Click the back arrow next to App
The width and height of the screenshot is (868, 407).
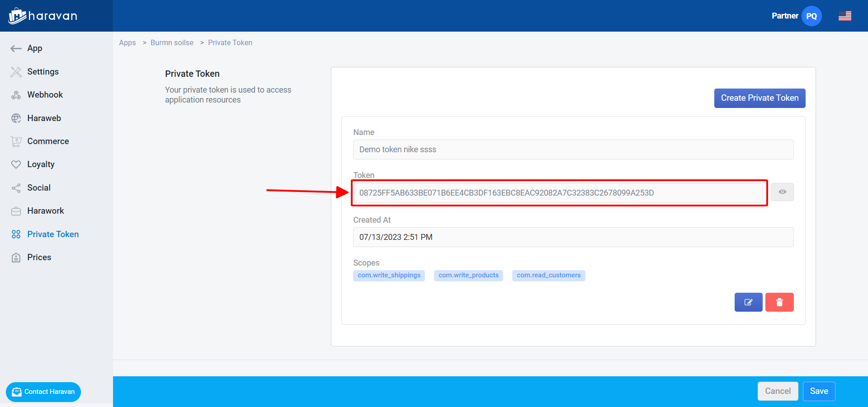click(x=16, y=48)
